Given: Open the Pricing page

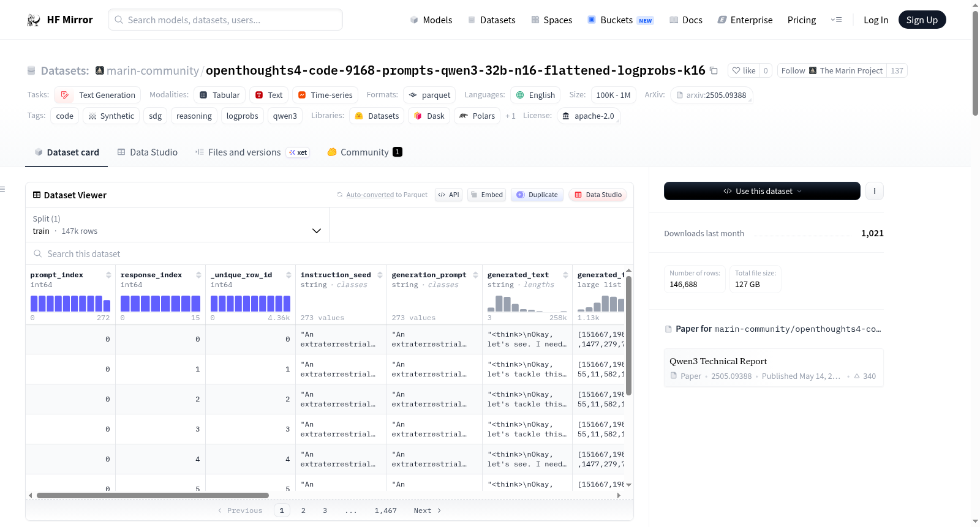Looking at the screenshot, I should click(x=802, y=20).
